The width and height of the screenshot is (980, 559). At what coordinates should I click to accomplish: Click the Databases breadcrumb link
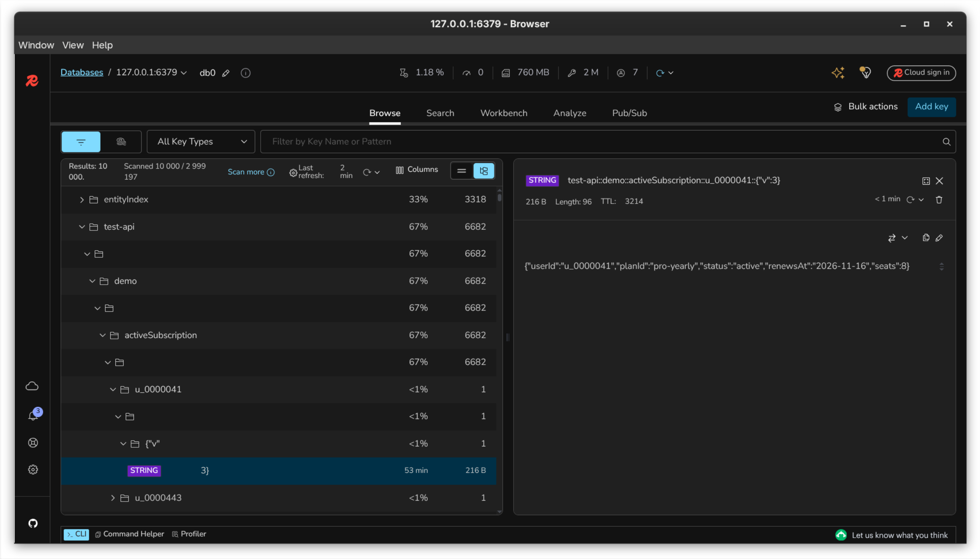82,73
